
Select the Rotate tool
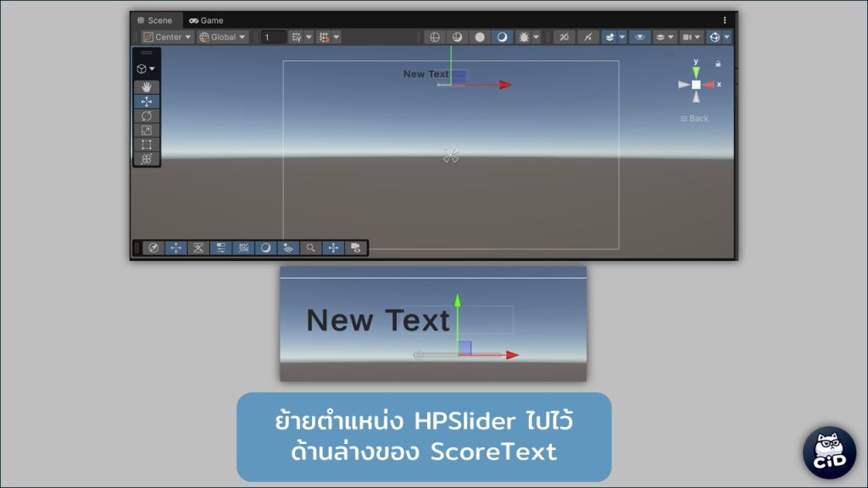tap(146, 116)
